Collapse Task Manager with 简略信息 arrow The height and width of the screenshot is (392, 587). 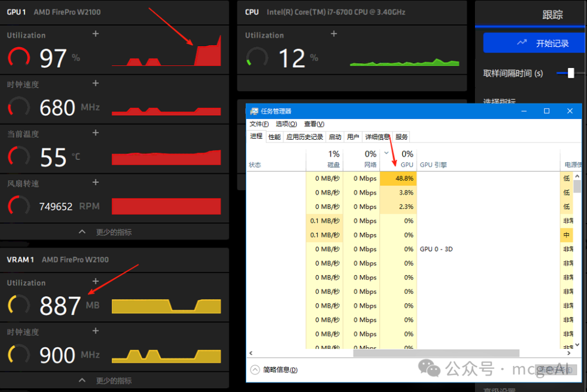click(255, 370)
